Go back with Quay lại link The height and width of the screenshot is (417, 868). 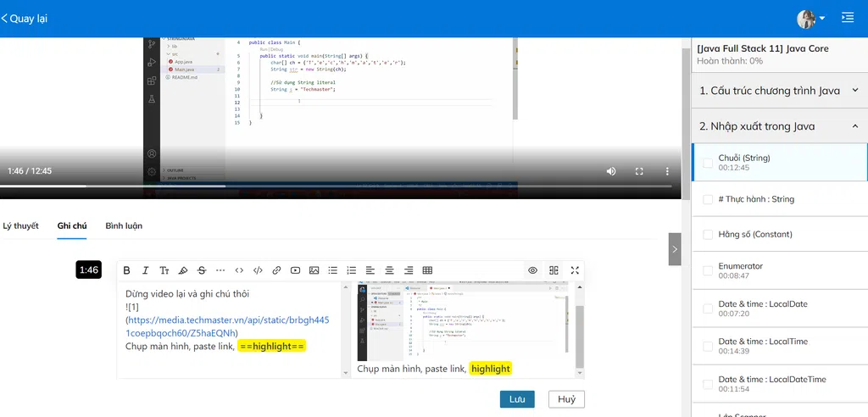click(x=25, y=19)
